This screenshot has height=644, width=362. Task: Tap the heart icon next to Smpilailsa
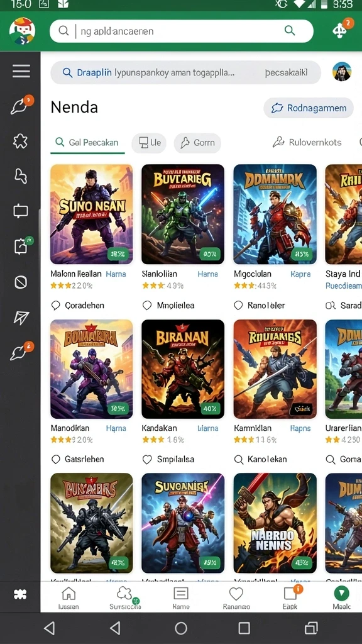coord(147,460)
